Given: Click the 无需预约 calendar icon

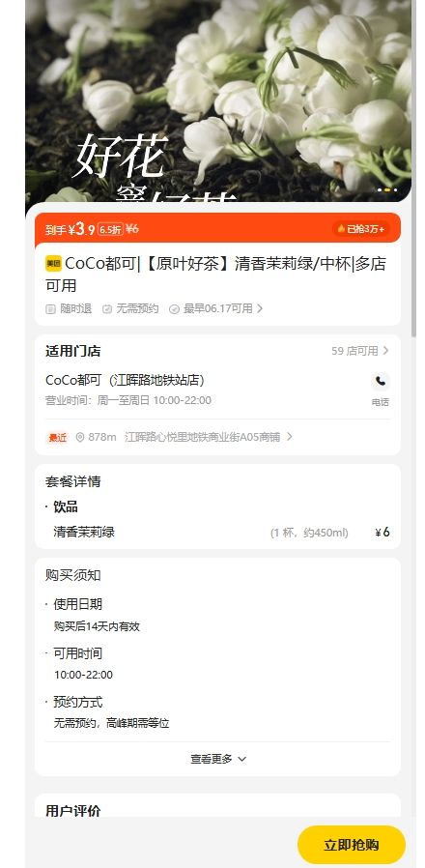Looking at the screenshot, I should coord(107,309).
